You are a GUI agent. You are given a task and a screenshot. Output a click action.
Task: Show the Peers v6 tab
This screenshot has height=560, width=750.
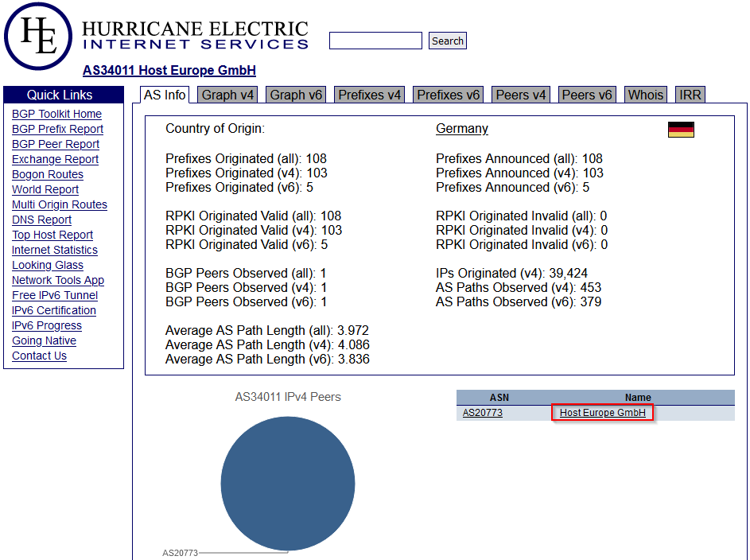(587, 95)
